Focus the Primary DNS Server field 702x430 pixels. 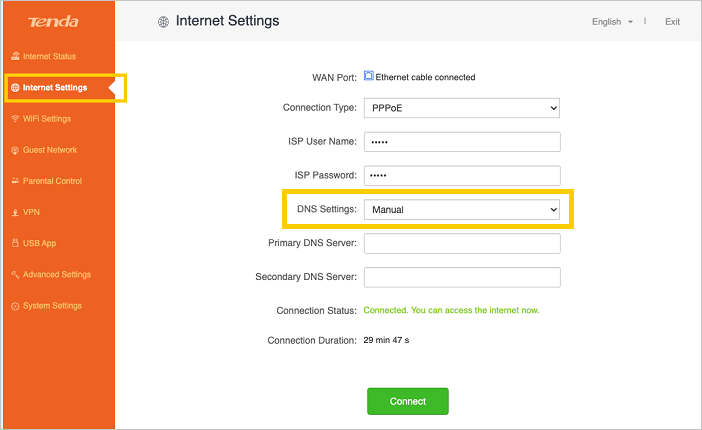(x=461, y=243)
